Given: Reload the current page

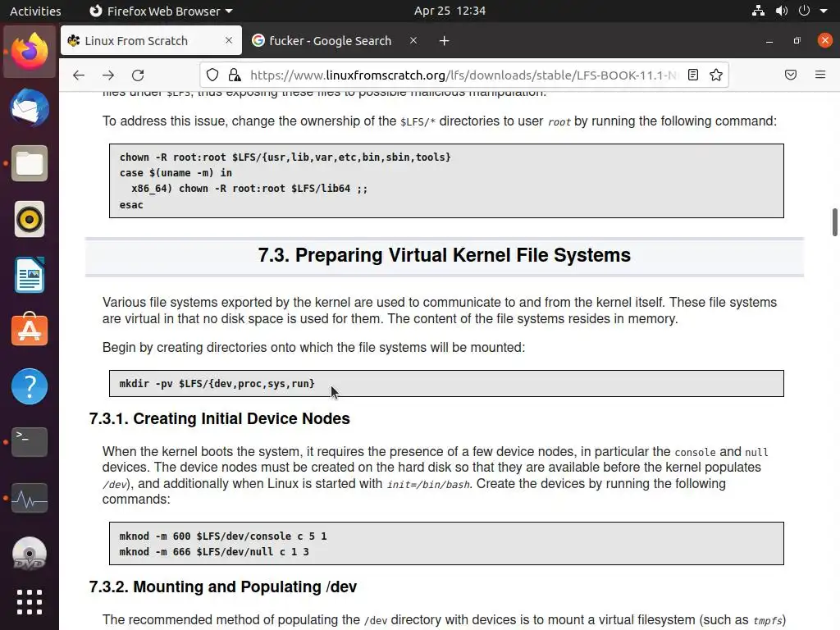Looking at the screenshot, I should (x=138, y=75).
